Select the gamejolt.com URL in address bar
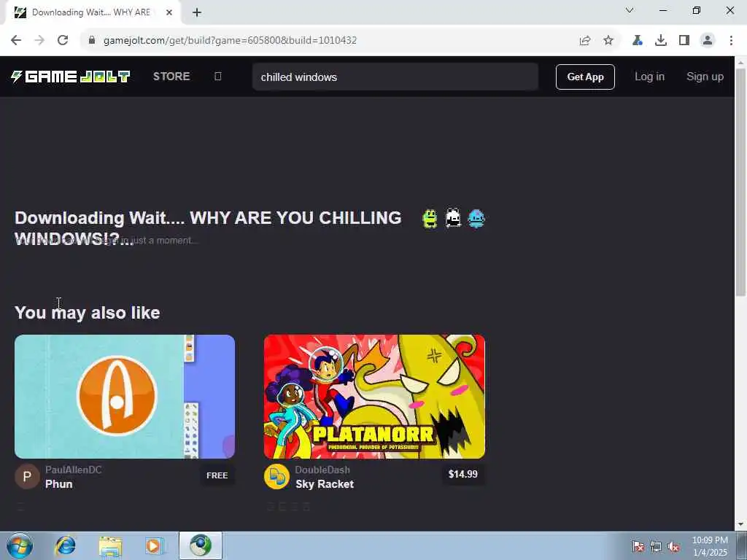 (x=230, y=41)
